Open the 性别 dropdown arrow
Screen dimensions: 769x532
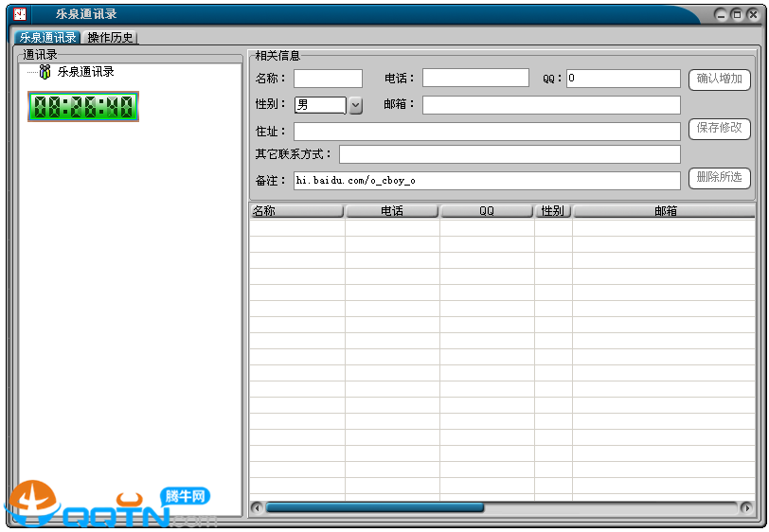click(355, 105)
